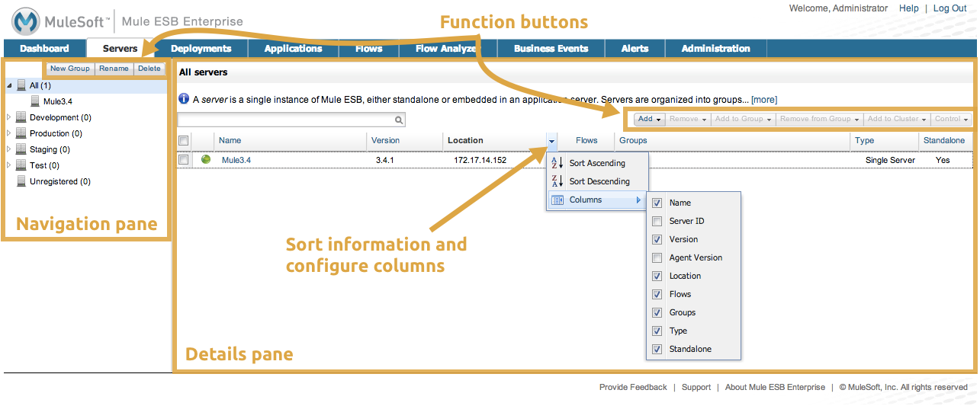Click the Log Out link

949,8
